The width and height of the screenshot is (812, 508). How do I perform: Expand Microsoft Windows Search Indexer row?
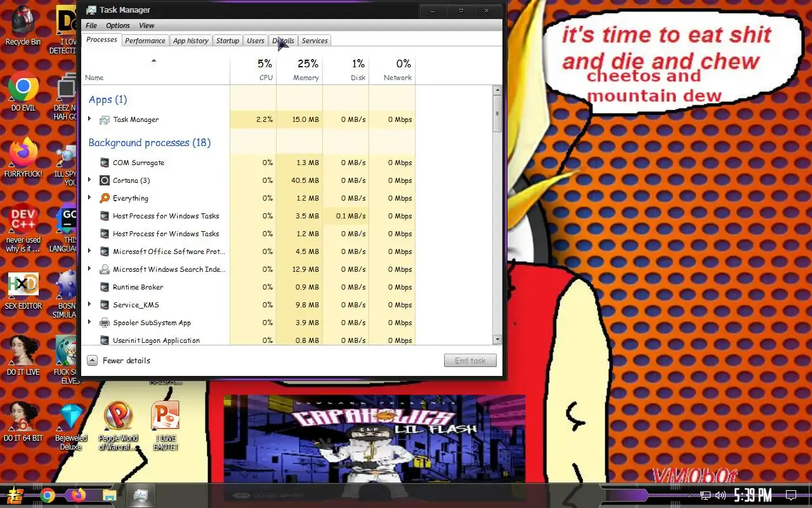89,269
